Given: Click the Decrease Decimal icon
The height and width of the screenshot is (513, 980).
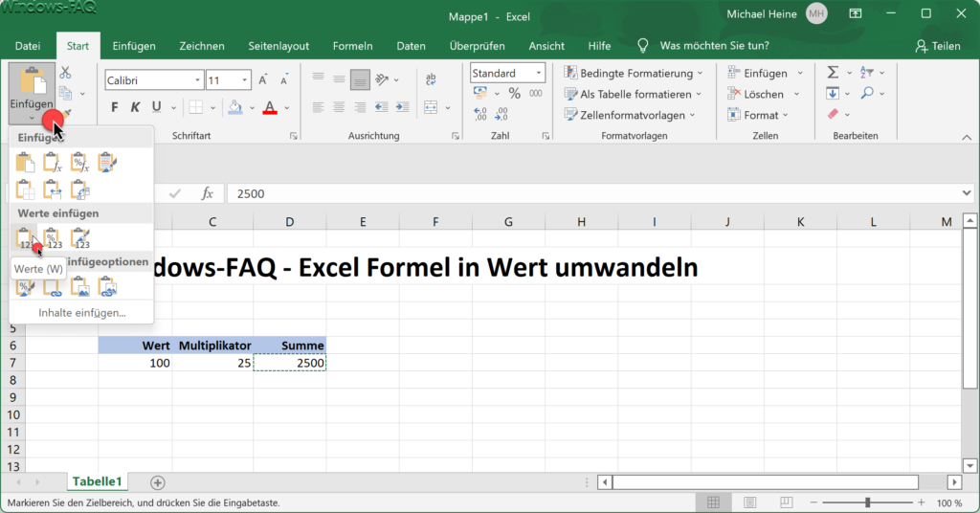Looking at the screenshot, I should click(501, 114).
